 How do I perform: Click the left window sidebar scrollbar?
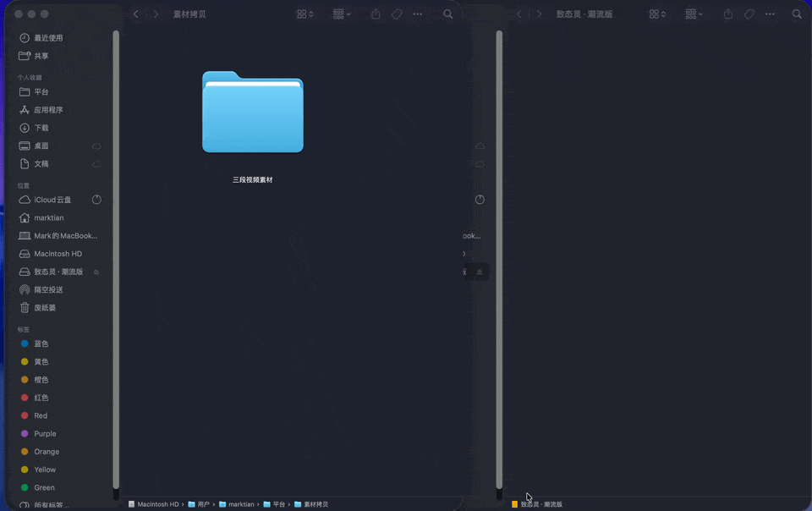click(116, 261)
